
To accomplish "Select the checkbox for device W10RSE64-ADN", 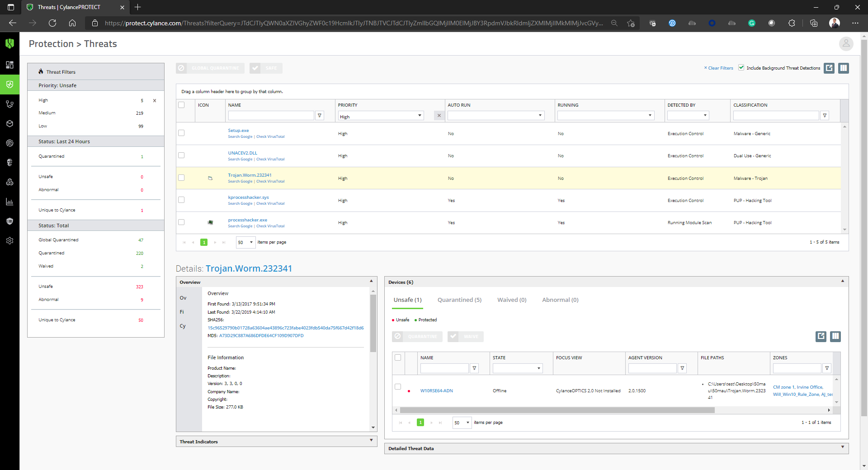I will 398,387.
